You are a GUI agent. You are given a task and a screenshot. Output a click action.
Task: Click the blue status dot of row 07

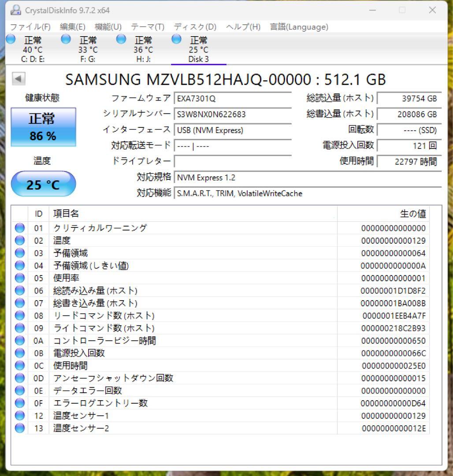(x=20, y=303)
